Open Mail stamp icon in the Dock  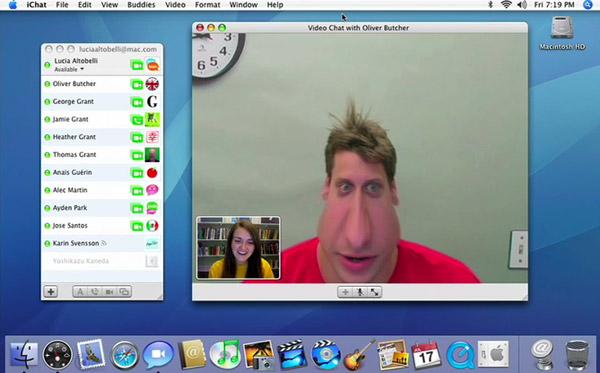click(91, 354)
